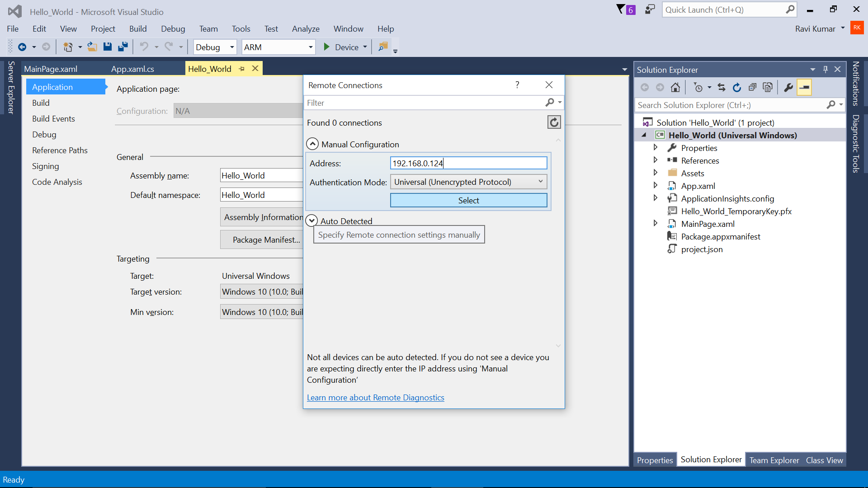Click the Show All Files icon

tap(768, 88)
